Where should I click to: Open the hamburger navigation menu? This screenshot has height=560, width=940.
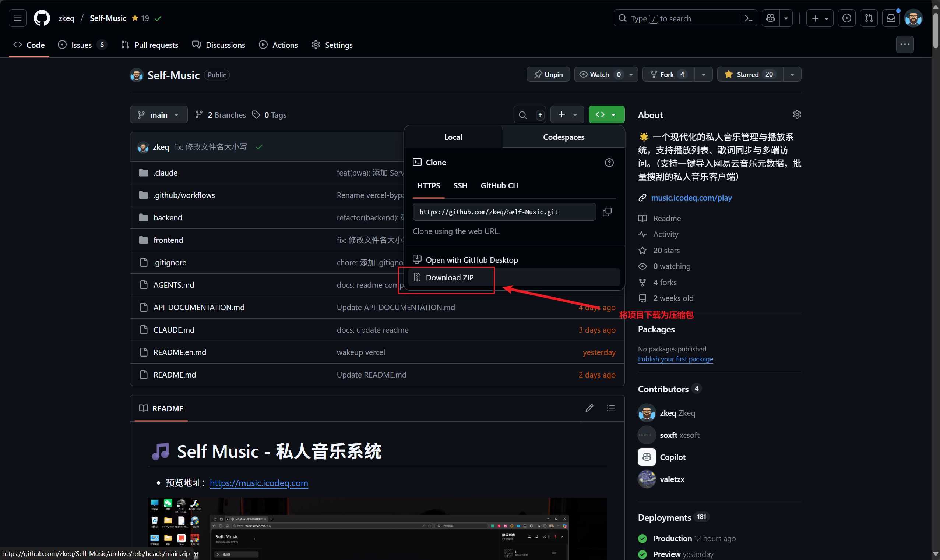pyautogui.click(x=17, y=18)
